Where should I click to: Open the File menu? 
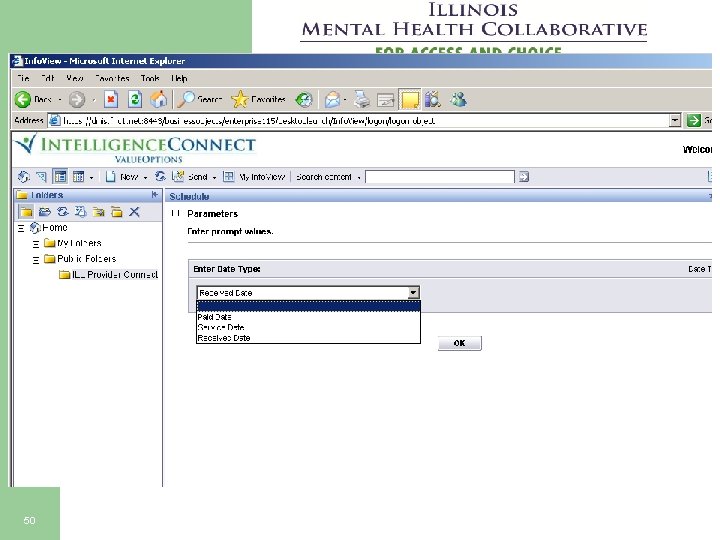23,78
